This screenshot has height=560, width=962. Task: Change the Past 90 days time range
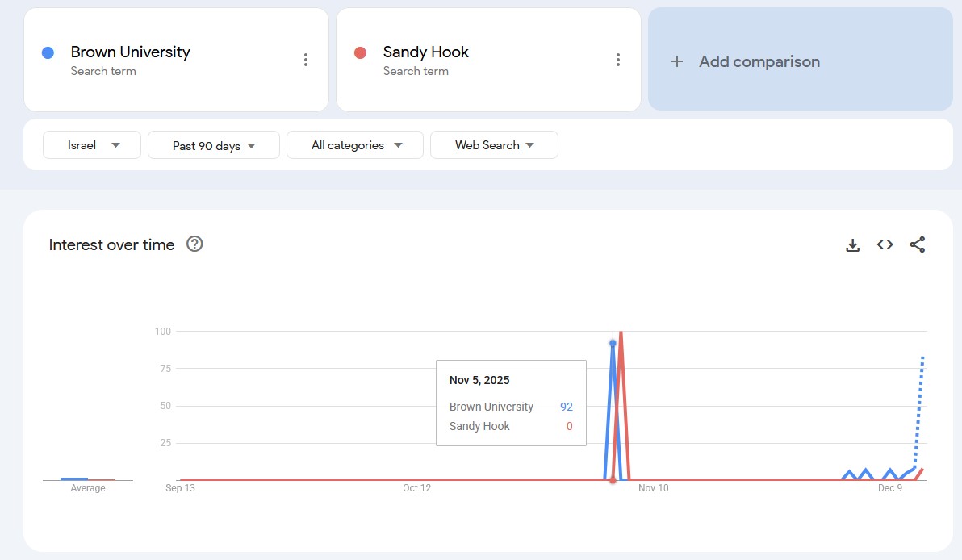click(x=214, y=145)
